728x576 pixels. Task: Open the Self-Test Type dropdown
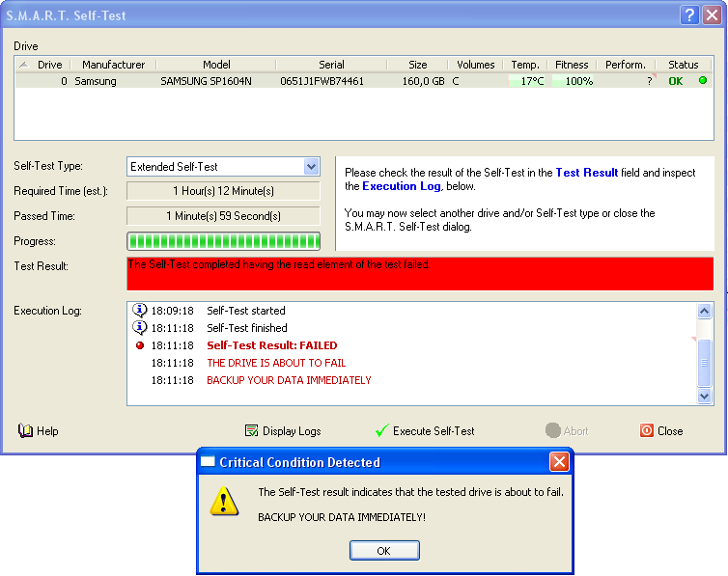[x=311, y=167]
